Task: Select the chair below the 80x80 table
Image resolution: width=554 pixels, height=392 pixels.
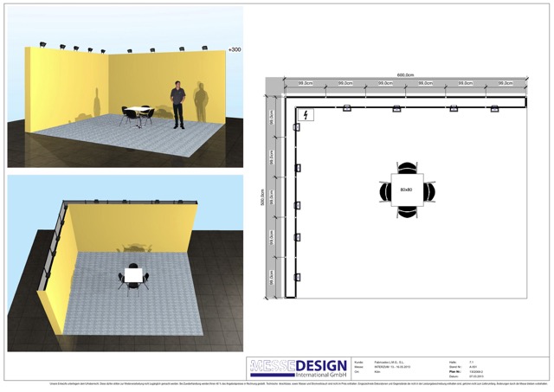Action: pos(406,211)
